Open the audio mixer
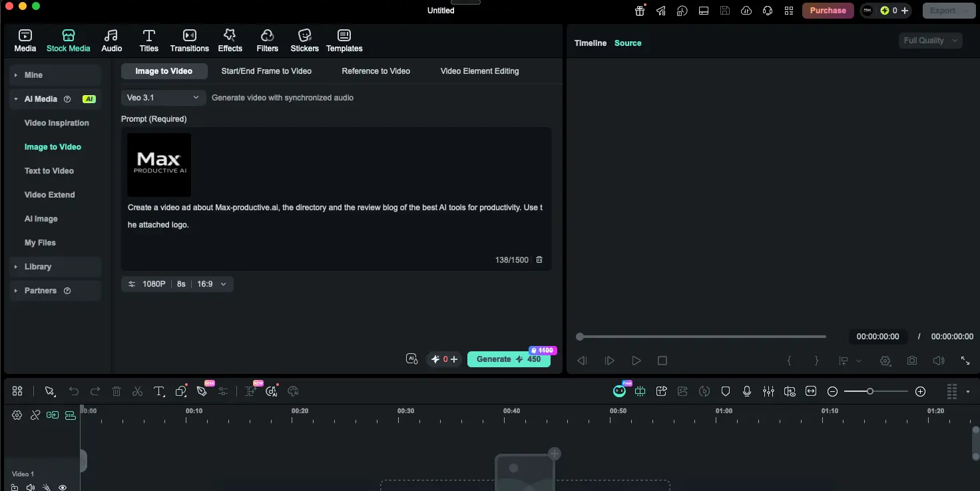Screen dimensions: 980x491 pyautogui.click(x=768, y=391)
